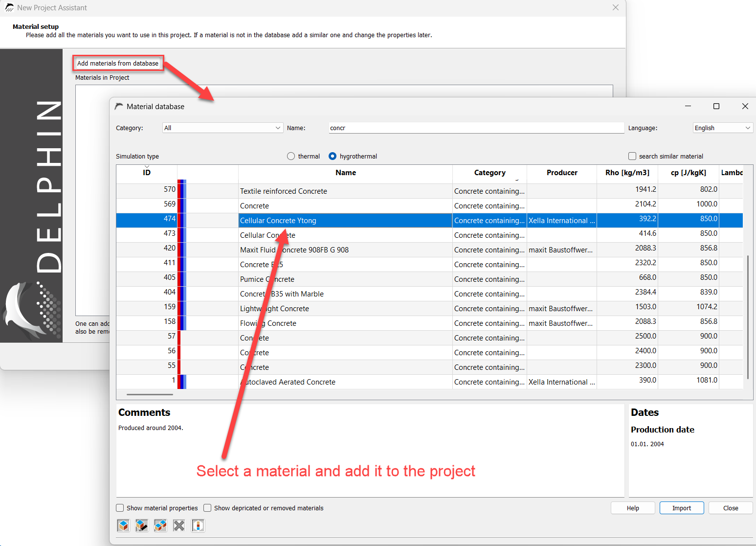Image resolution: width=756 pixels, height=546 pixels.
Task: Select the Textile reinforced Concrete row
Action: pos(429,191)
